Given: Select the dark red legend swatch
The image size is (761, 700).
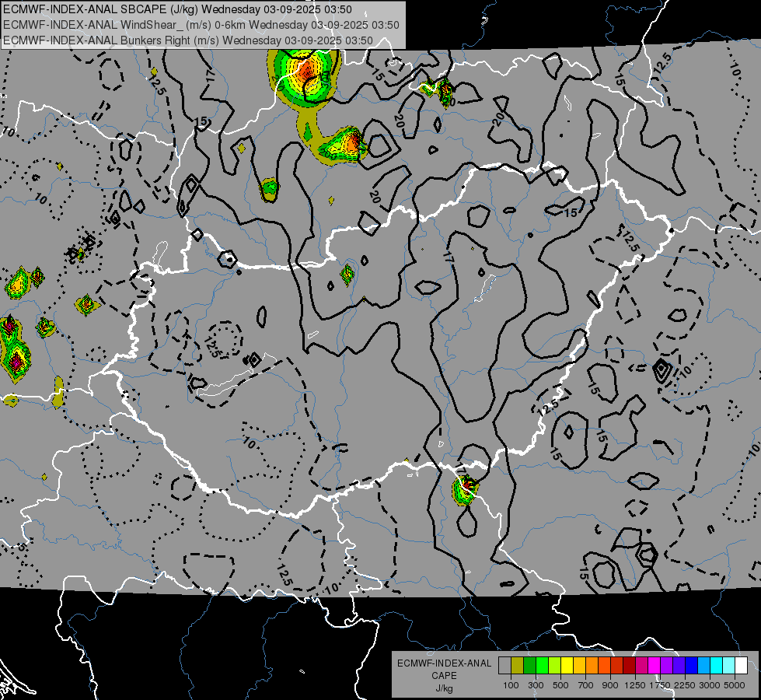Looking at the screenshot, I should [629, 665].
